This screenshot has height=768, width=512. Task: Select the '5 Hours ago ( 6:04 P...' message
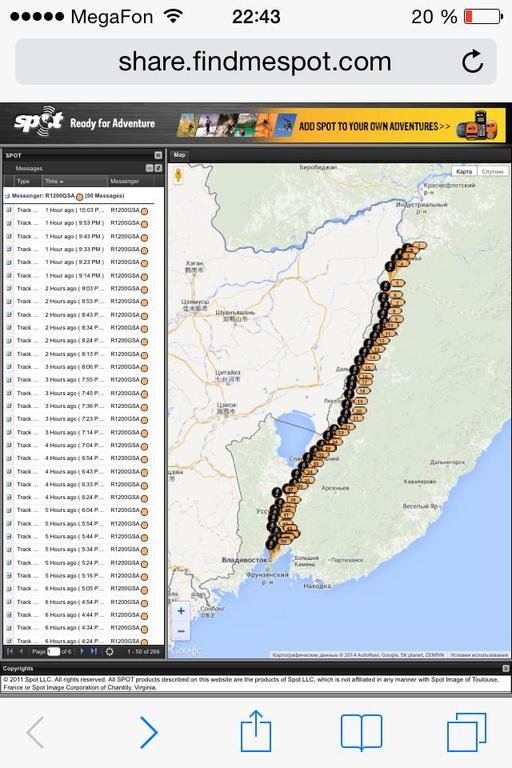click(x=78, y=510)
